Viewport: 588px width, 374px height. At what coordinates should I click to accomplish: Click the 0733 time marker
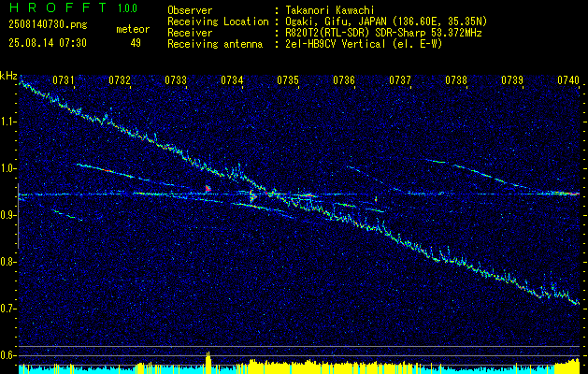(x=176, y=79)
